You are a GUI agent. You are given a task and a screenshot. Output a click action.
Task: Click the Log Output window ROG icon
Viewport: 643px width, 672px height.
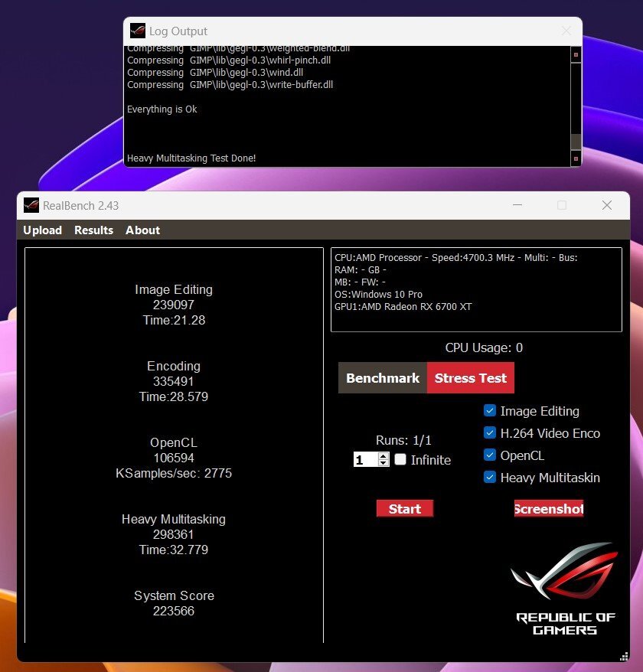click(138, 31)
